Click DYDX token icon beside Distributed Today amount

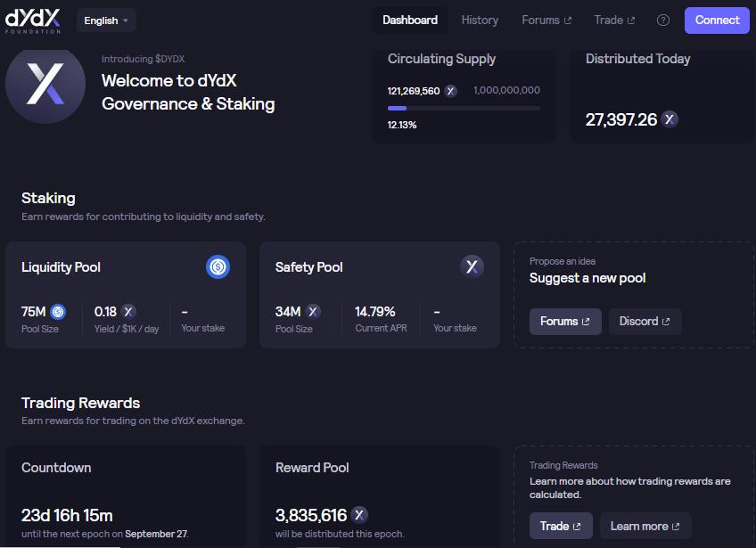tap(670, 119)
